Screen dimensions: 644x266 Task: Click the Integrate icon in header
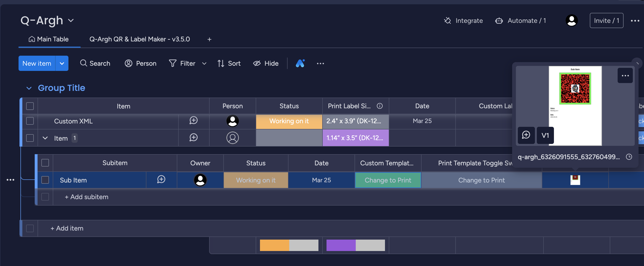coord(448,20)
